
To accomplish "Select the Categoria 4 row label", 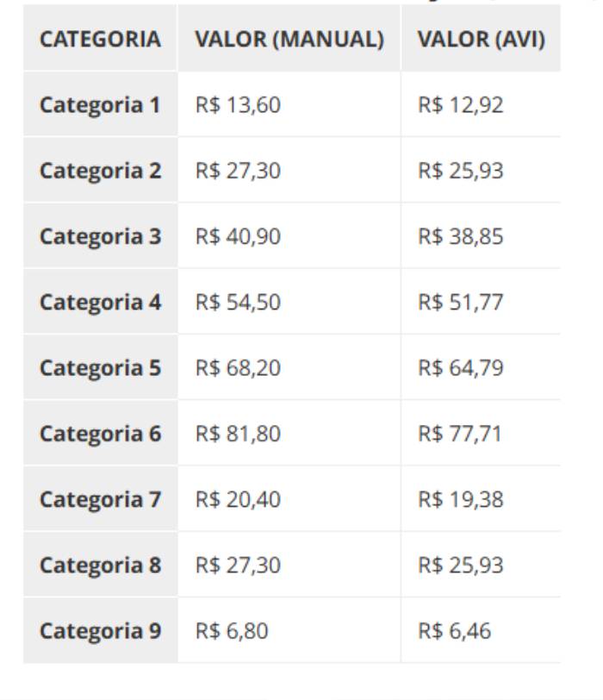I will coord(100,303).
